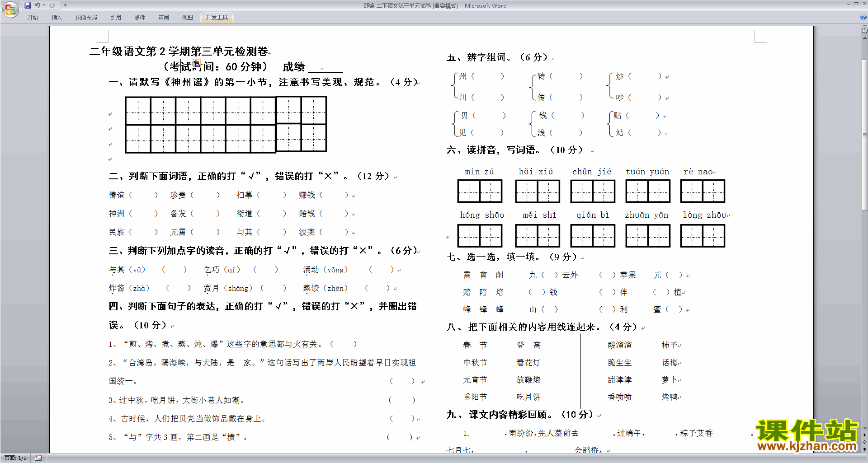
Task: Open the Office button menu
Action: [x=10, y=9]
